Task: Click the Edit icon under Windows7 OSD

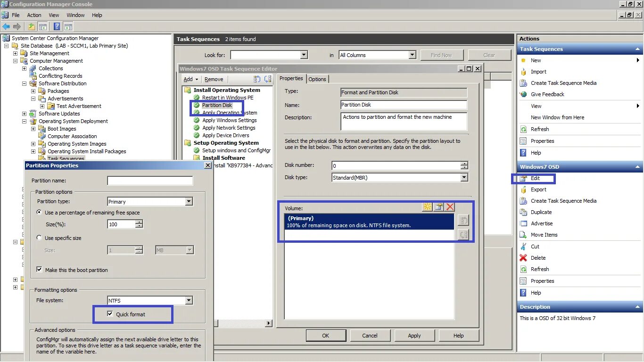Action: click(x=523, y=178)
